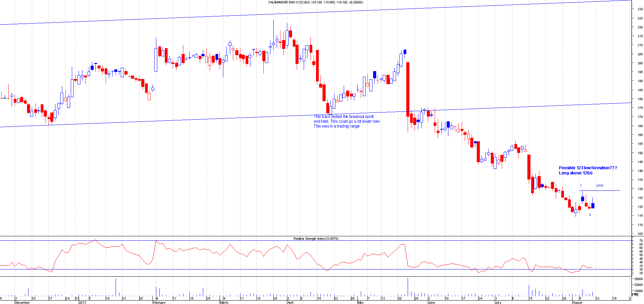Click the 2013 year label
The width and height of the screenshot is (644, 304).
(82, 302)
